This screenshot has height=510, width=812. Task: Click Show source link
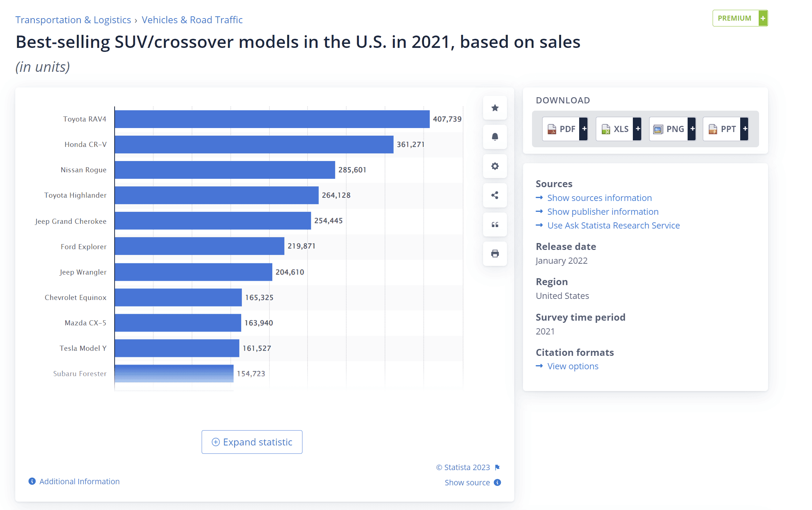(x=467, y=482)
